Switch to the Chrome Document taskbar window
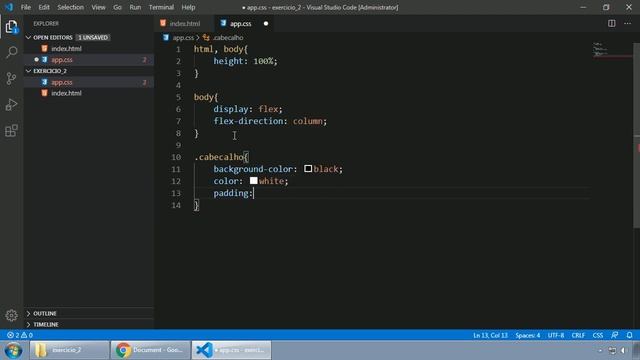 pos(150,350)
